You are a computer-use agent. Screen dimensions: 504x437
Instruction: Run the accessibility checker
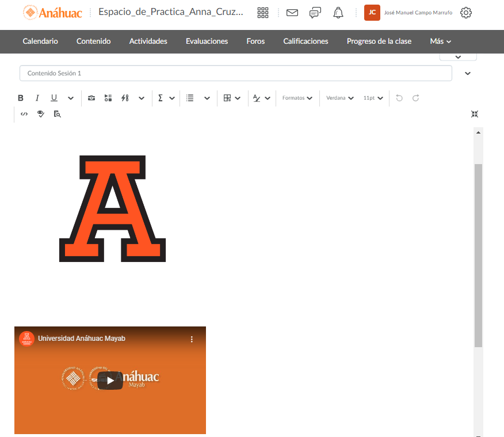pos(41,114)
